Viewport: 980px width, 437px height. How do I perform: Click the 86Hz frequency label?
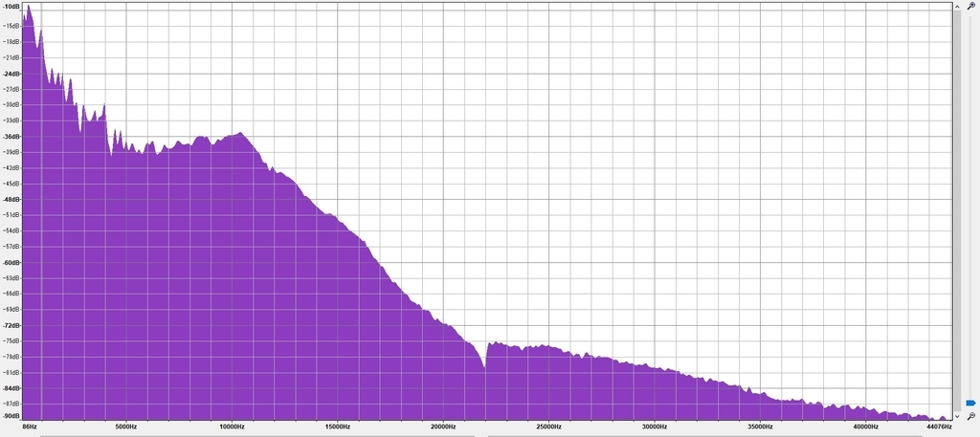pyautogui.click(x=30, y=426)
